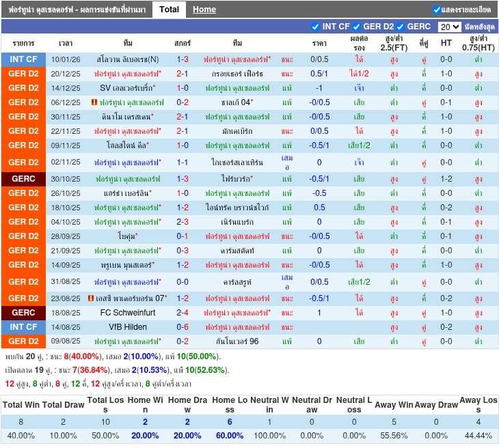Switch to the Total tab
This screenshot has width=499, height=448.
pyautogui.click(x=169, y=10)
